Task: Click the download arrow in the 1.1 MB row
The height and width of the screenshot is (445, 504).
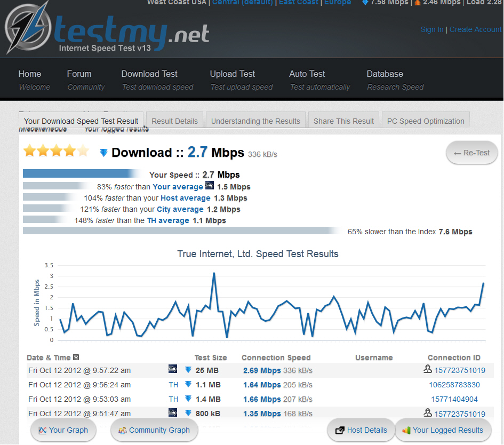Action: [x=188, y=384]
